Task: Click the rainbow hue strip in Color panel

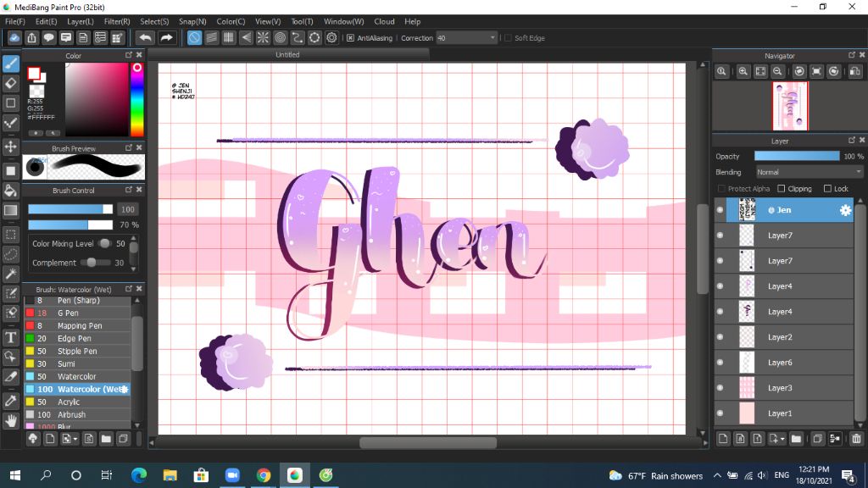Action: click(136, 100)
